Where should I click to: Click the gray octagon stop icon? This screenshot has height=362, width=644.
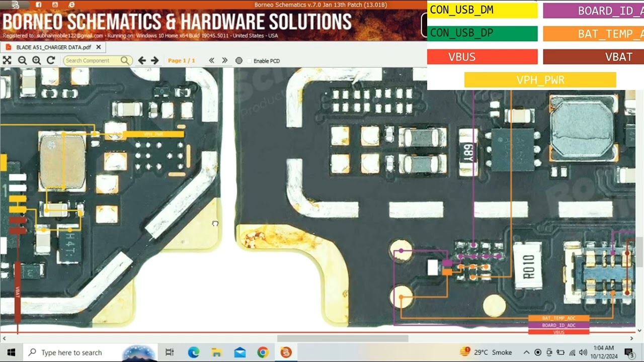[239, 61]
